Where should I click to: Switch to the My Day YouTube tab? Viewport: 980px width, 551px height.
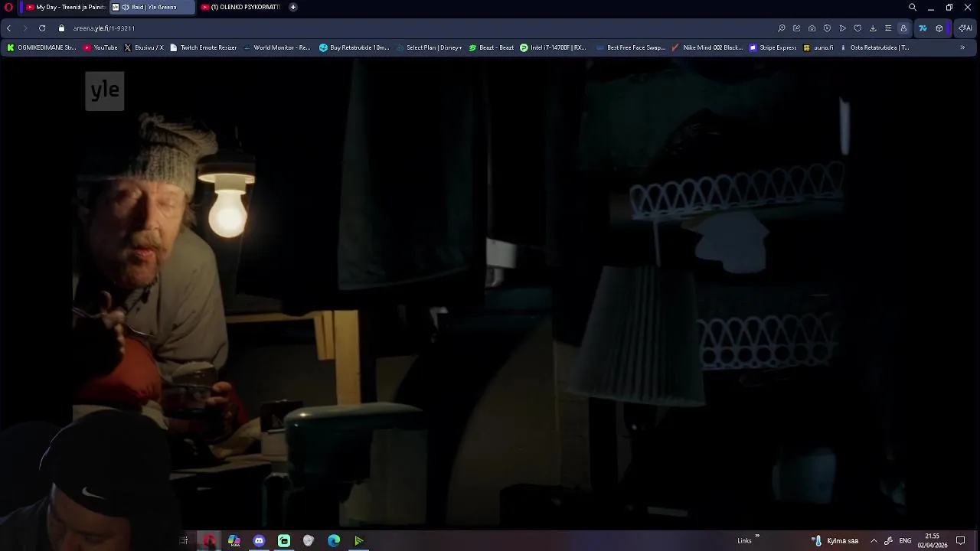pos(65,7)
